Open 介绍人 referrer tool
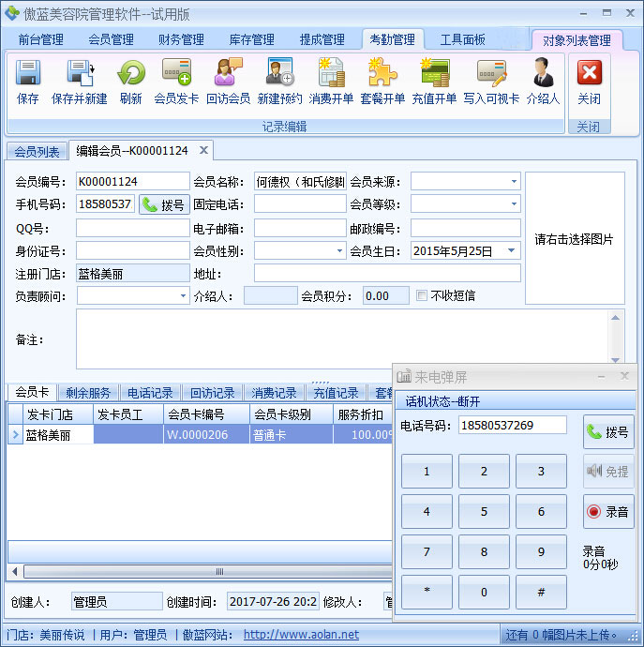Viewport: 644px width, 647px height. click(543, 72)
